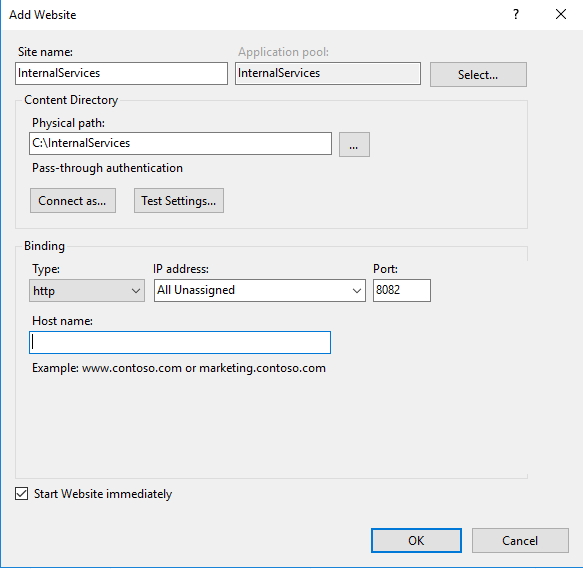The height and width of the screenshot is (569, 583).
Task: Run Test Settings... for the path
Action: tap(179, 201)
